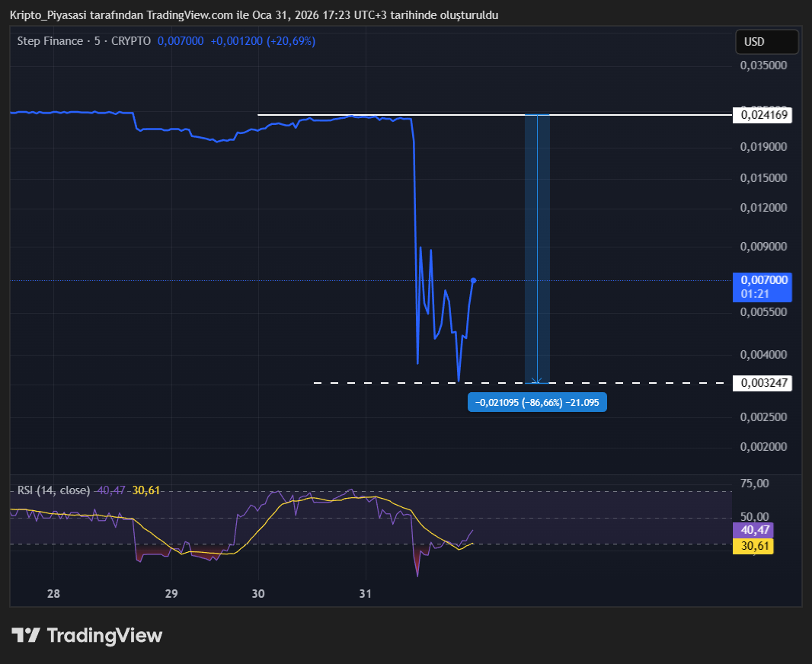This screenshot has height=664, width=812.
Task: Select the -86,66% measurement result label
Action: tap(537, 403)
